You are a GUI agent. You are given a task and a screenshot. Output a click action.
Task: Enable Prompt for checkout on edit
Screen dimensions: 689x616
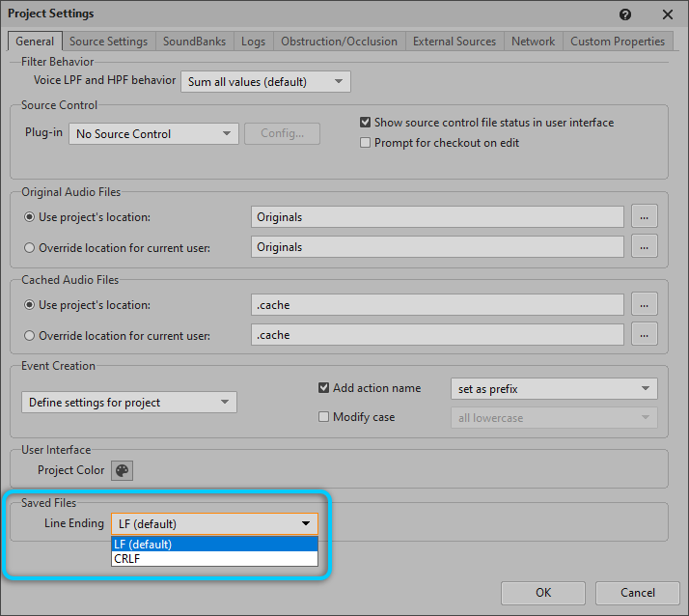(x=366, y=143)
